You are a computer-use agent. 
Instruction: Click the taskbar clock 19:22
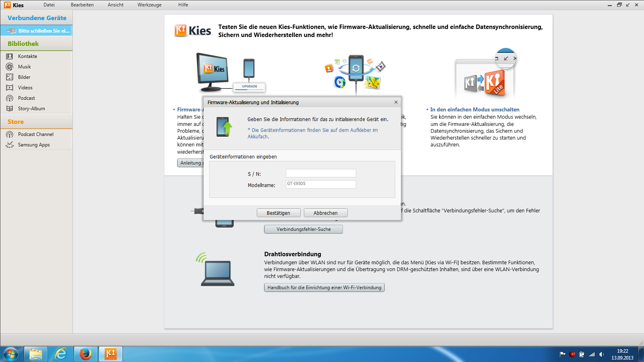[623, 351]
